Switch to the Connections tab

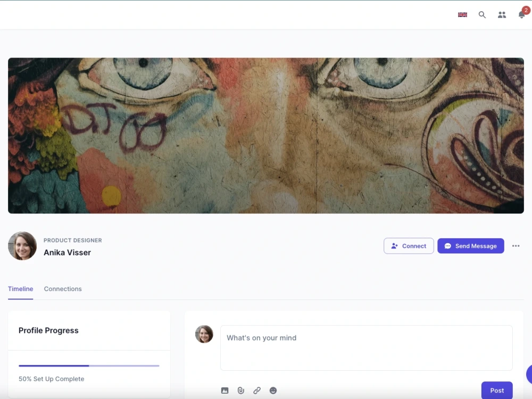(63, 289)
